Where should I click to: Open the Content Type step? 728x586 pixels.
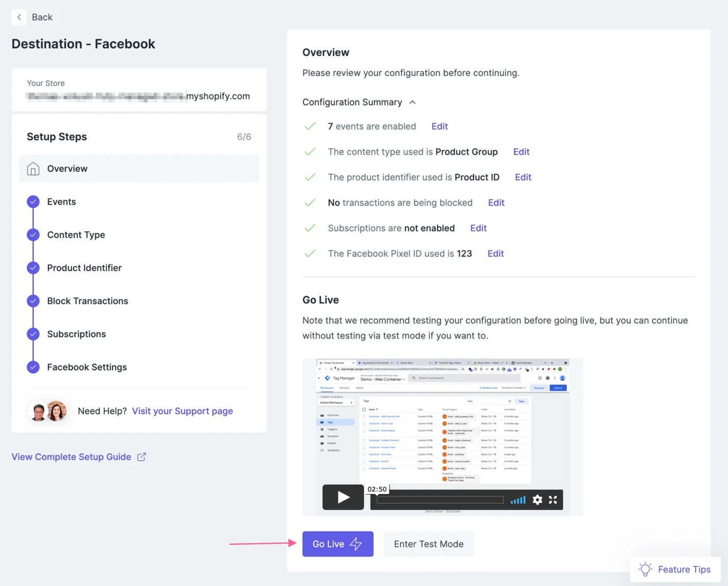tap(76, 235)
